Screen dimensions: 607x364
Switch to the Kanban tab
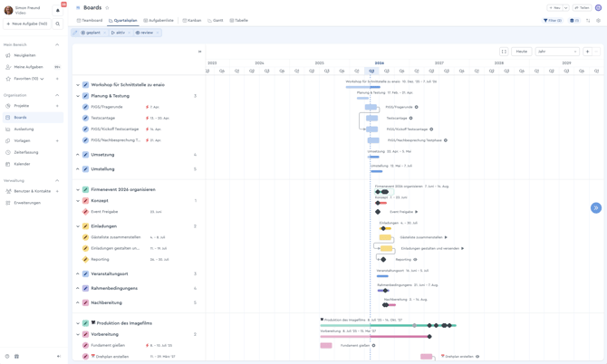coord(192,21)
